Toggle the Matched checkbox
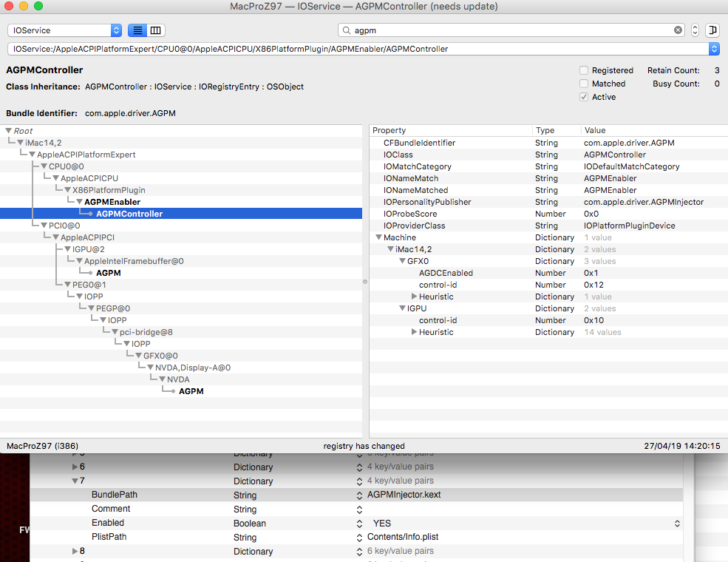 tap(584, 84)
